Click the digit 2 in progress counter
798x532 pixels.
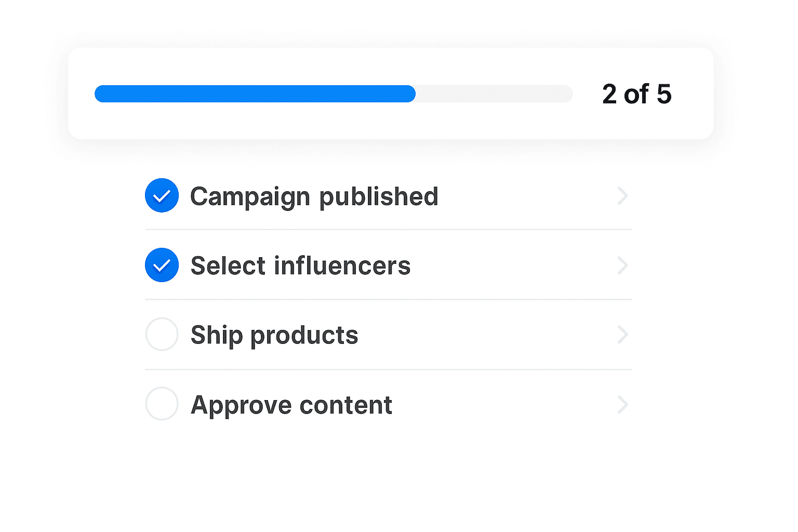click(609, 94)
